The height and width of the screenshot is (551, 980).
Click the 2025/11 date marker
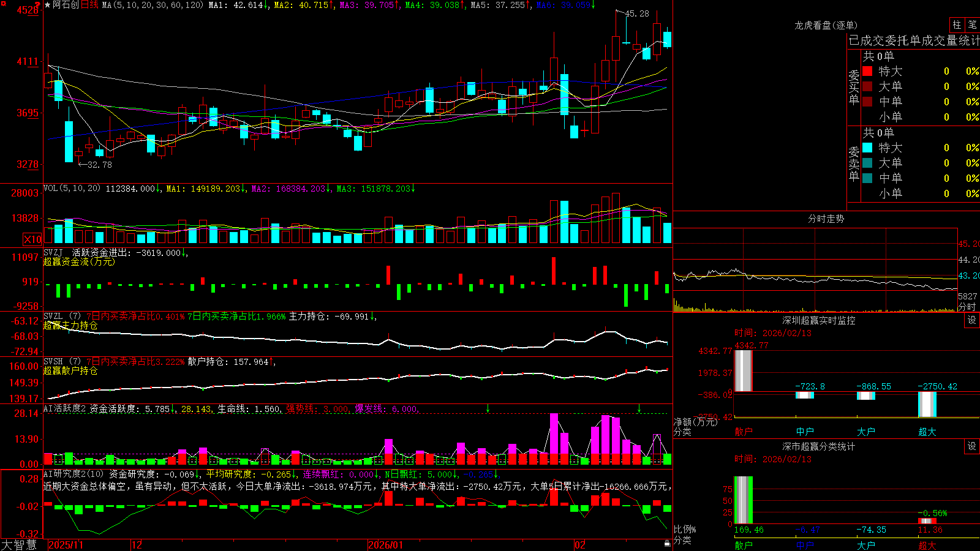(x=66, y=545)
